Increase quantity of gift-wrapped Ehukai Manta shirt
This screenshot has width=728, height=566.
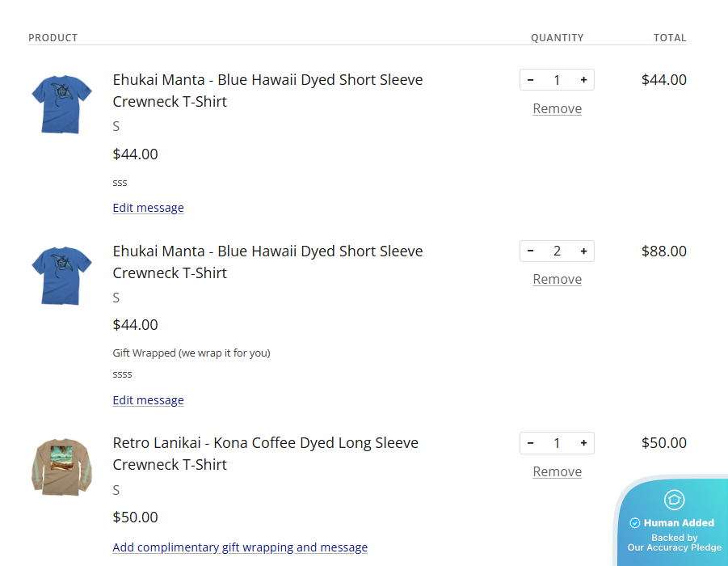583,251
